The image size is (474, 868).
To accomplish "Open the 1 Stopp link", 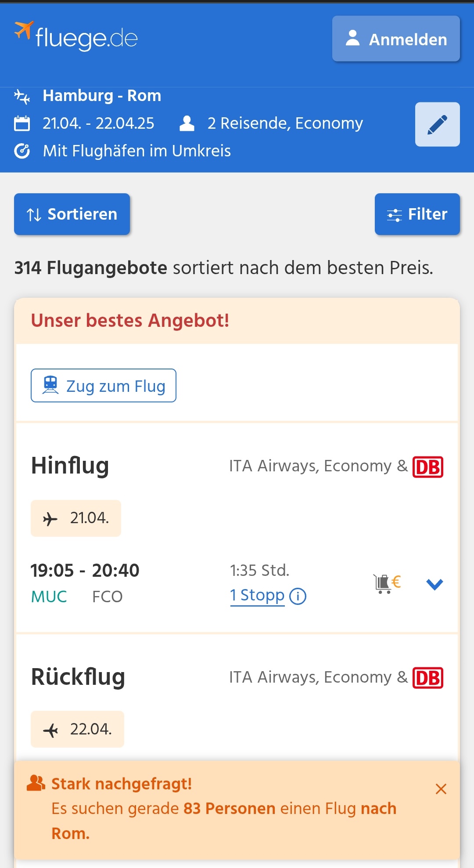I will click(257, 596).
